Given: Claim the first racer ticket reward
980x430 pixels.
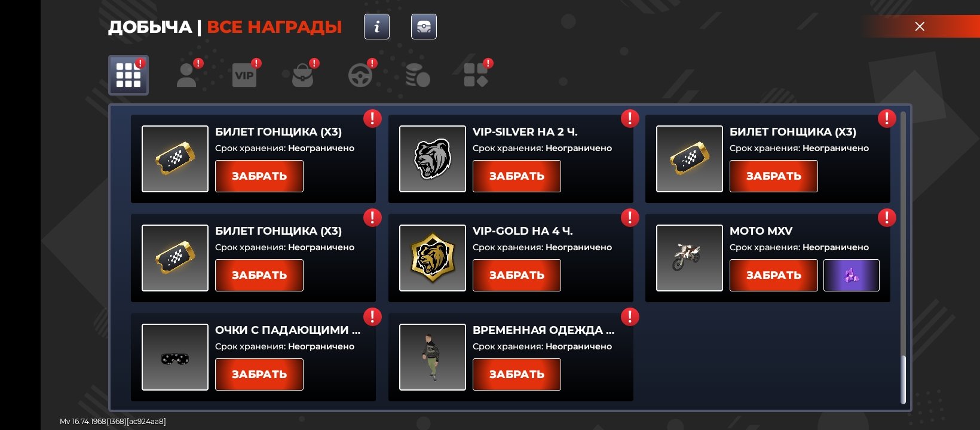Looking at the screenshot, I should pos(259,176).
